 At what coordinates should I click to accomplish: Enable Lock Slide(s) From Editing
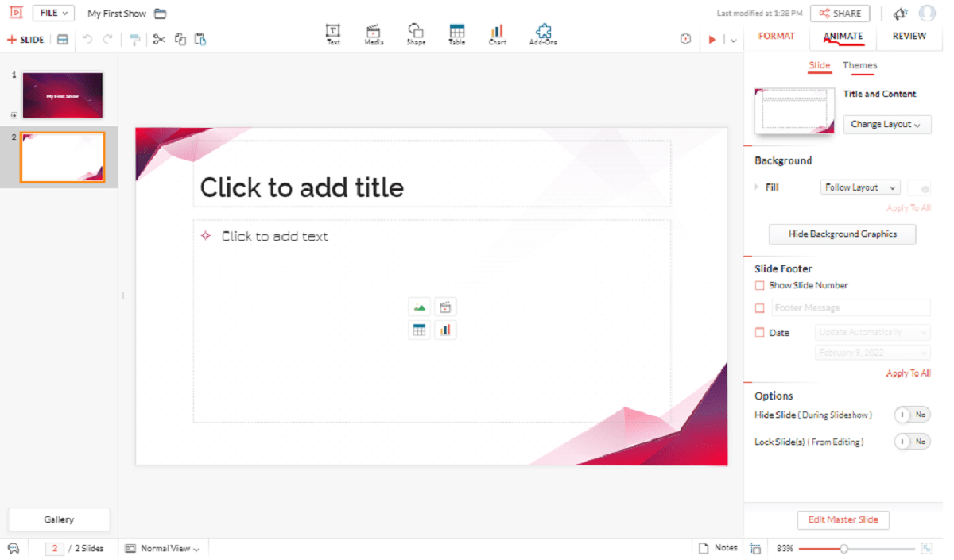[911, 442]
